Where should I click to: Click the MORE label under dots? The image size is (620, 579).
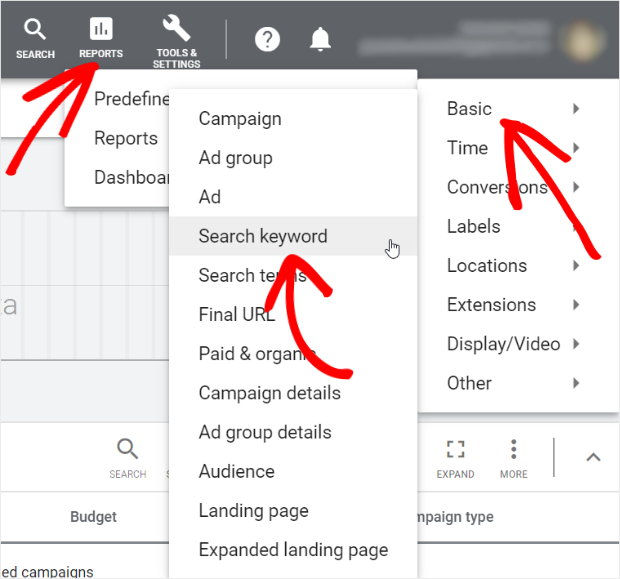[x=514, y=474]
